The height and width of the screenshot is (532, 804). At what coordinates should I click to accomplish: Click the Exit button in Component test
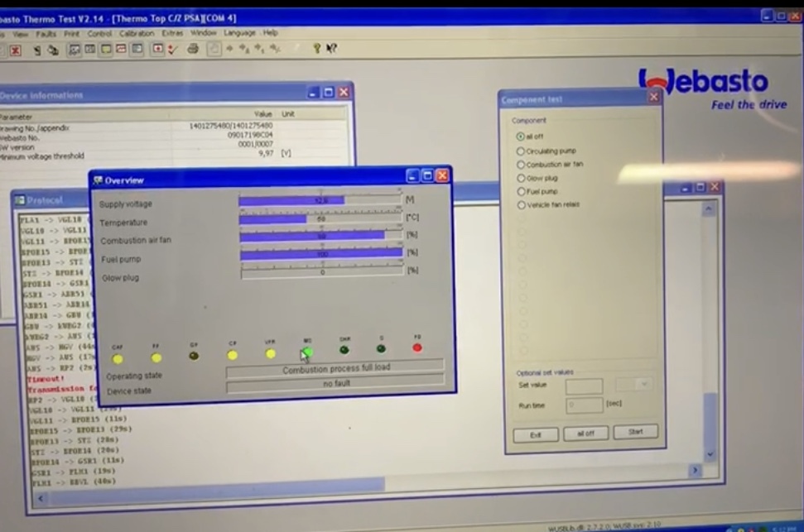tap(536, 435)
